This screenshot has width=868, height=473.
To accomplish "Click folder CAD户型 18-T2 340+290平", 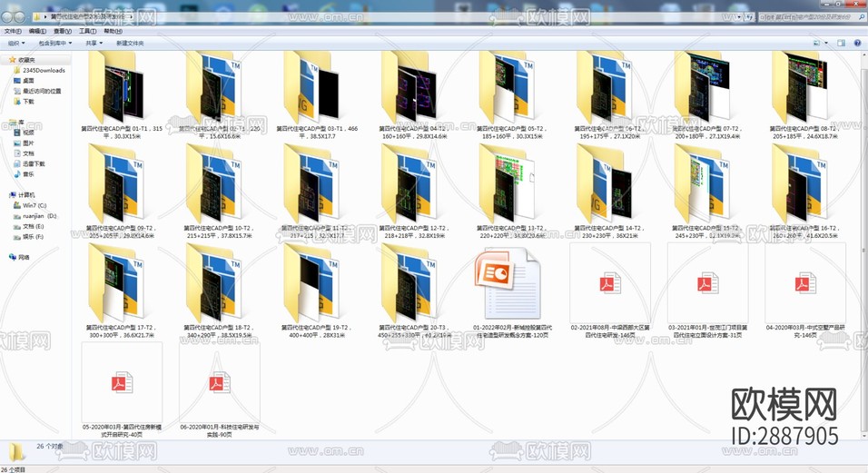I will coord(220,291).
